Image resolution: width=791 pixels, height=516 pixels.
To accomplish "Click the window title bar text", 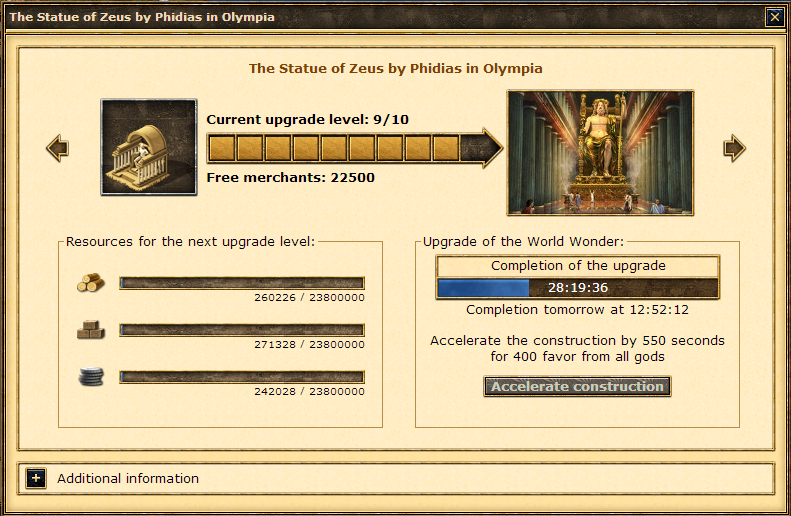I will pyautogui.click(x=142, y=17).
